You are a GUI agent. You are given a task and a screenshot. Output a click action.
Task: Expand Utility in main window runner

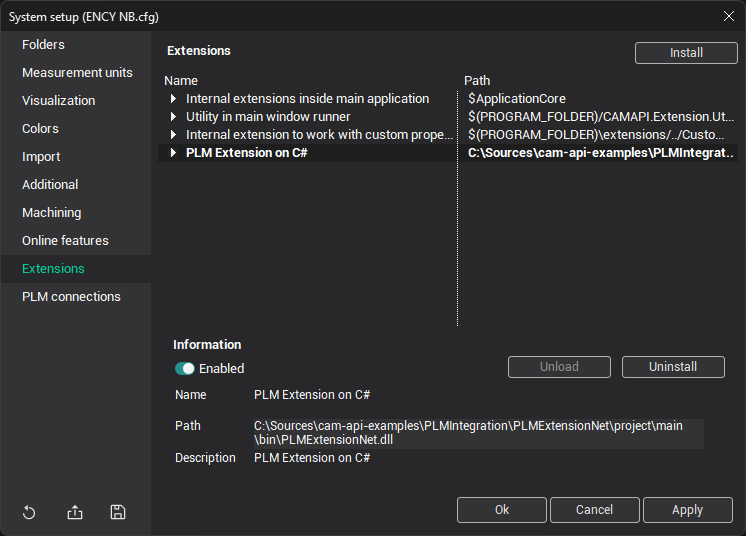pos(173,117)
